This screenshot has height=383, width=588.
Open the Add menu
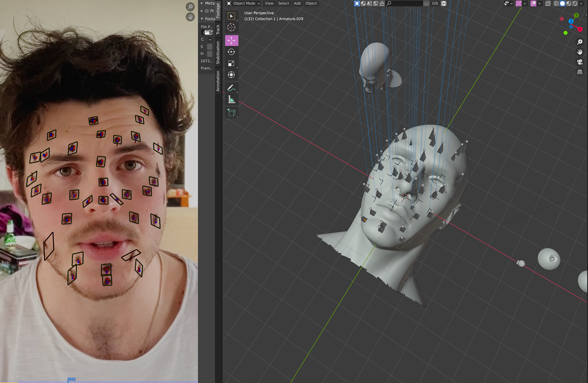(x=297, y=3)
